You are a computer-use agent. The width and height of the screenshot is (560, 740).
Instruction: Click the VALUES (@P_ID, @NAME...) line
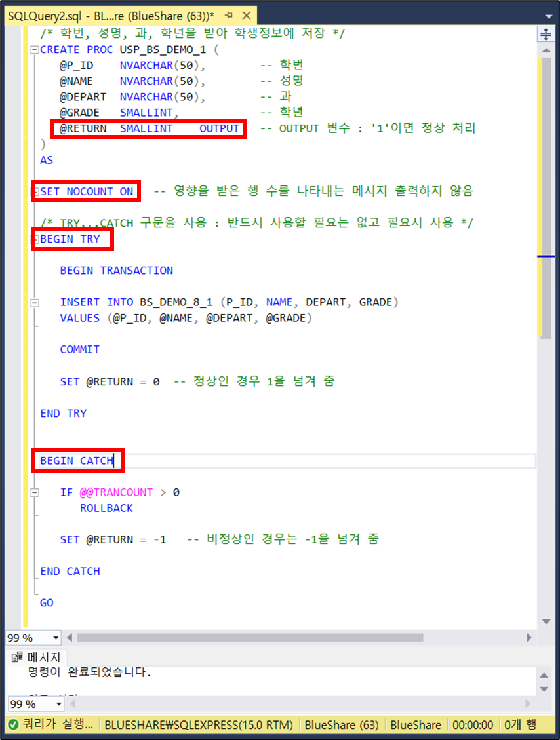pyautogui.click(x=186, y=318)
